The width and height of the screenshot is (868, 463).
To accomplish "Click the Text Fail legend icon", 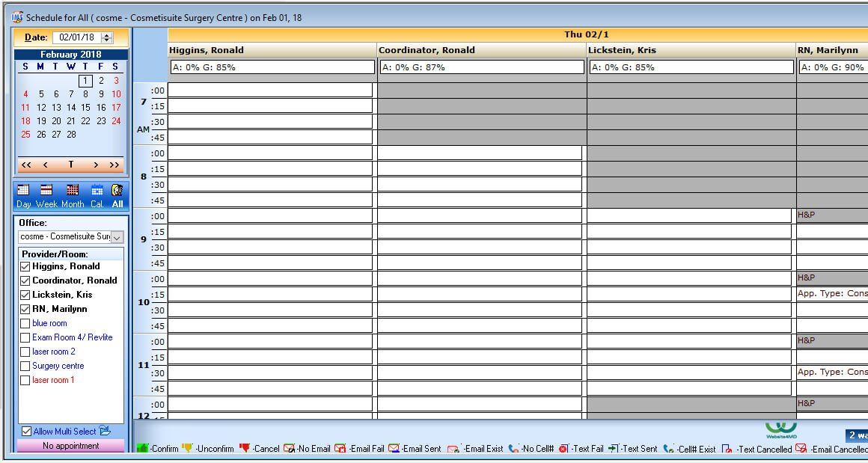I will [x=563, y=449].
